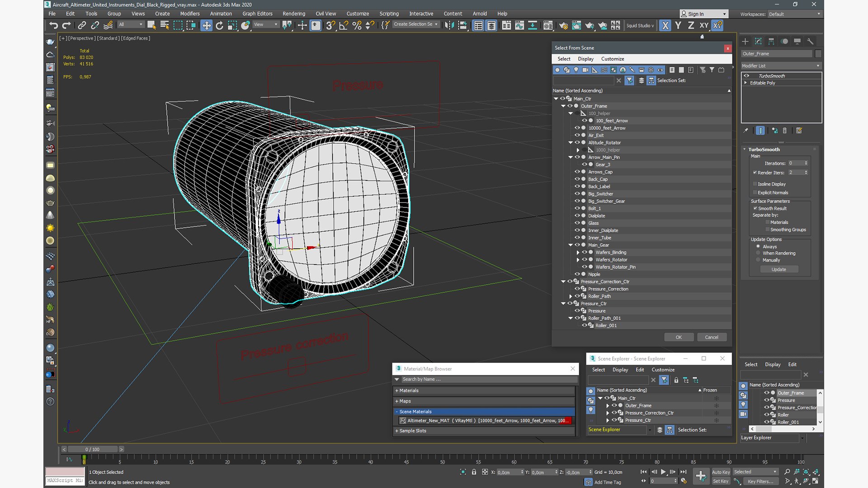Toggle the Auto Key button
868x488 pixels.
click(721, 472)
